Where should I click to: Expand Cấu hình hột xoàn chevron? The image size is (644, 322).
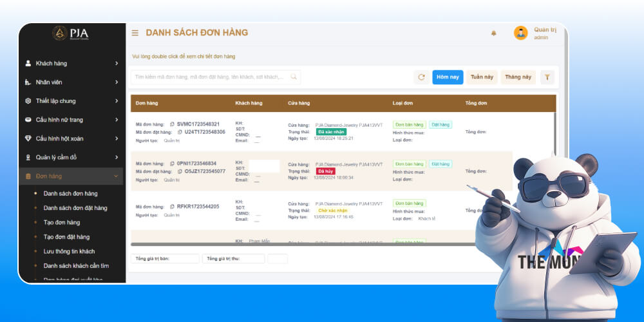coord(117,138)
